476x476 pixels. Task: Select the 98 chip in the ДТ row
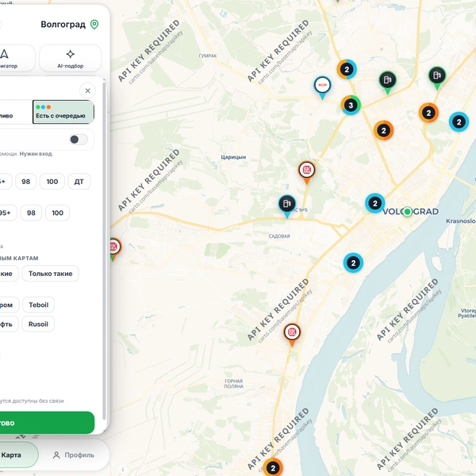click(x=26, y=182)
